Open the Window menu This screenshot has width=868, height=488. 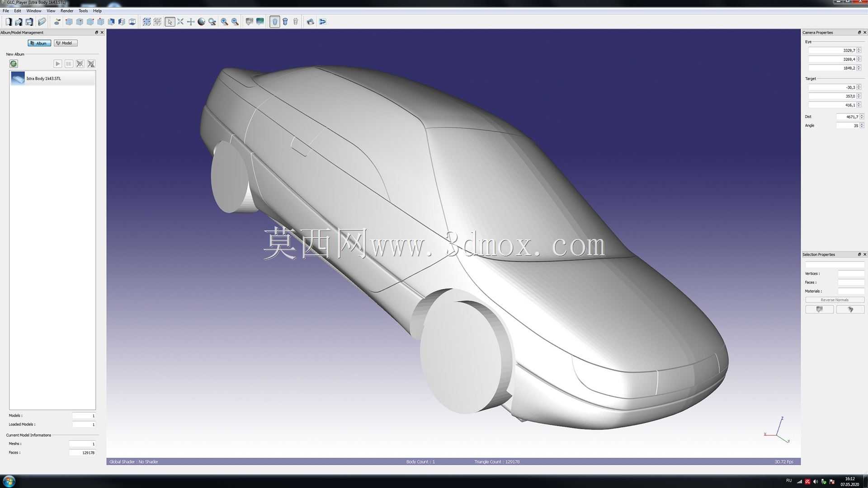pos(34,11)
